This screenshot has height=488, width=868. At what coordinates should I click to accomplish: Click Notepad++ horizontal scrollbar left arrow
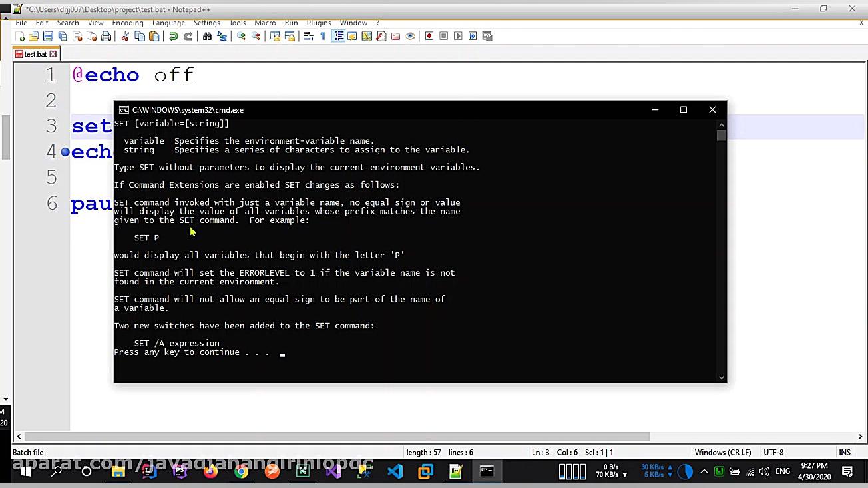19,437
